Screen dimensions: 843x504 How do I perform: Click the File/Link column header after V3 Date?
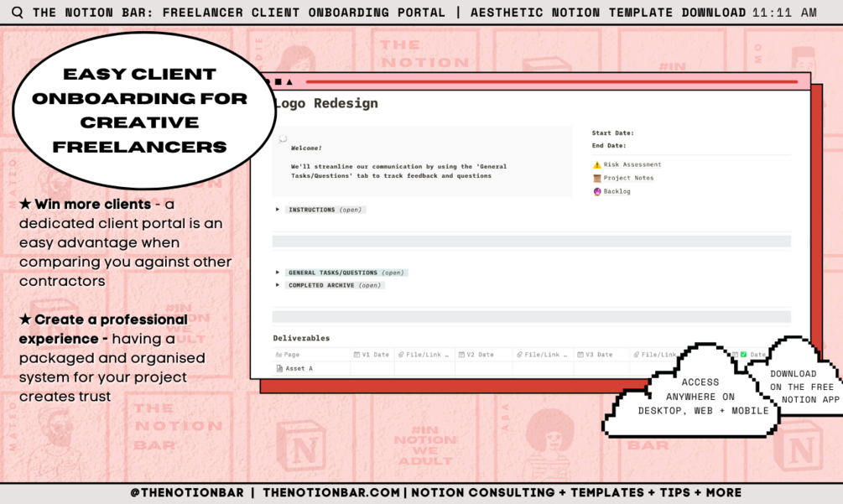pyautogui.click(x=655, y=355)
